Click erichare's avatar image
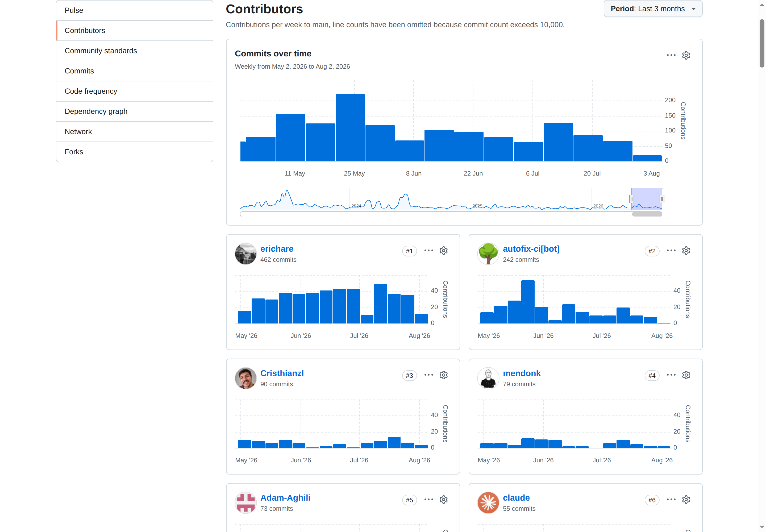This screenshot has width=766, height=532. point(246,254)
